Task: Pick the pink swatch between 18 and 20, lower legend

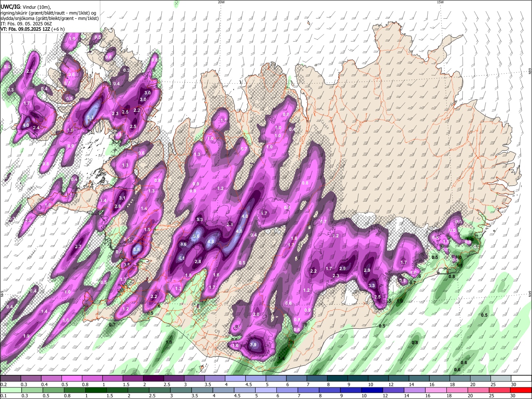Action: [458, 390]
